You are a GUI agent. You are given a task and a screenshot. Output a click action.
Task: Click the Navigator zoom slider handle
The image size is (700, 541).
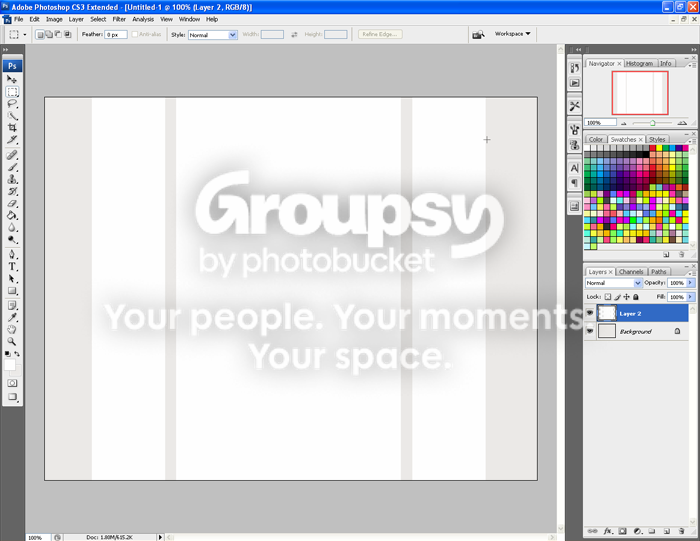652,123
